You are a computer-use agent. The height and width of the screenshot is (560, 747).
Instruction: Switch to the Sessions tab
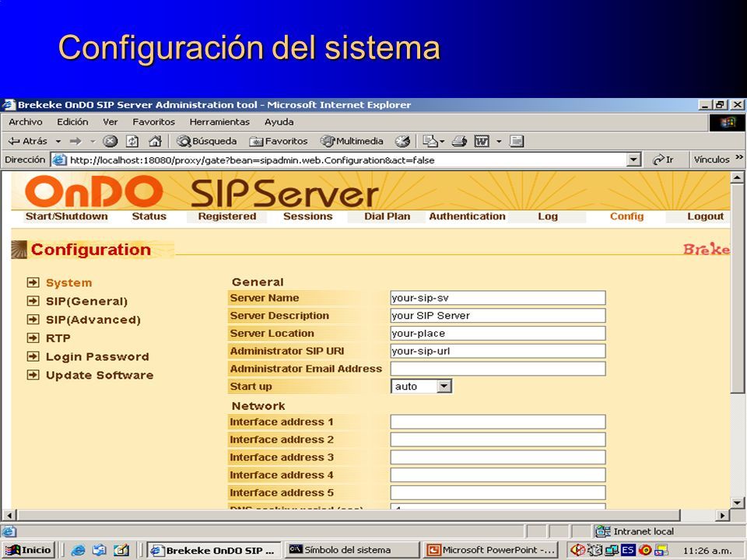coord(308,216)
